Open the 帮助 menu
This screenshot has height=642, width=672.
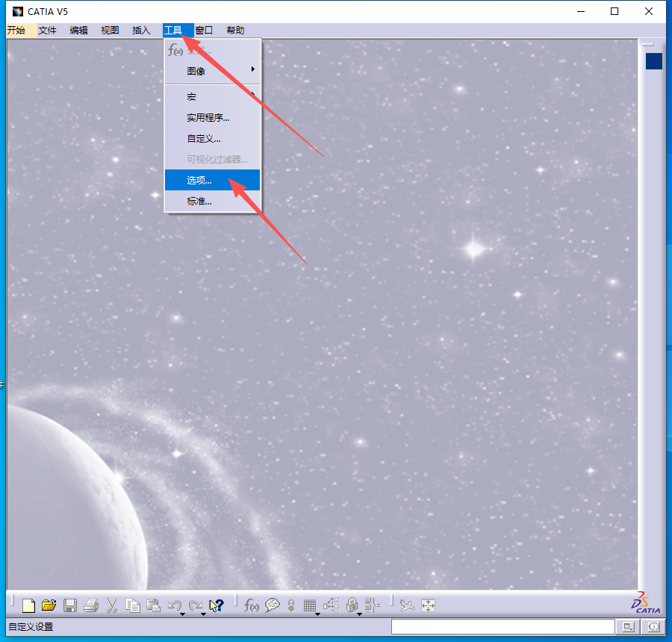(235, 31)
